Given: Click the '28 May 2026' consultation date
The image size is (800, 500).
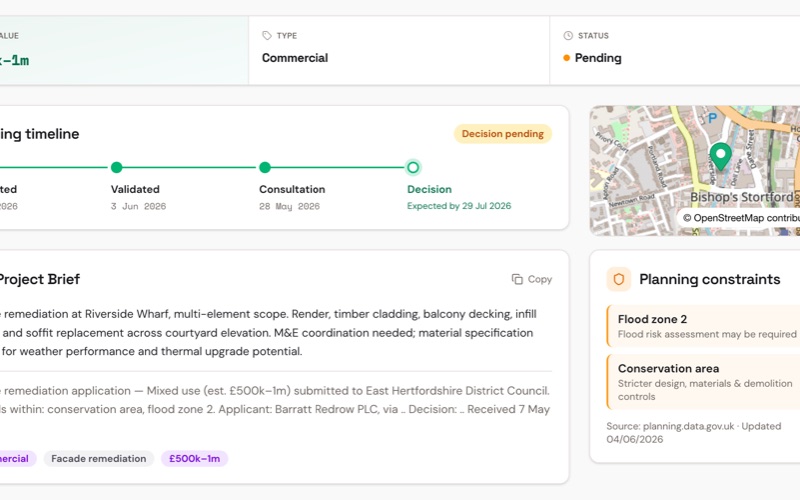Looking at the screenshot, I should tap(289, 206).
